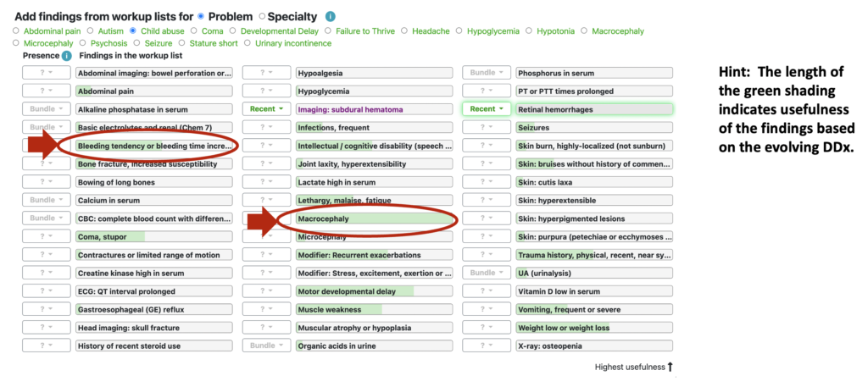Open Bundle dropdown for UA (urinalysis)
The image size is (868, 387).
(x=486, y=273)
